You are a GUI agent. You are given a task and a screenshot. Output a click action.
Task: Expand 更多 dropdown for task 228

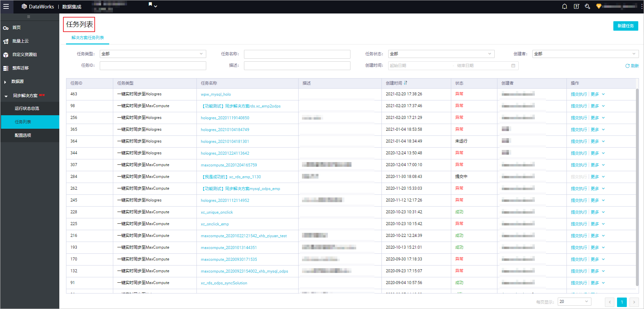[598, 212]
